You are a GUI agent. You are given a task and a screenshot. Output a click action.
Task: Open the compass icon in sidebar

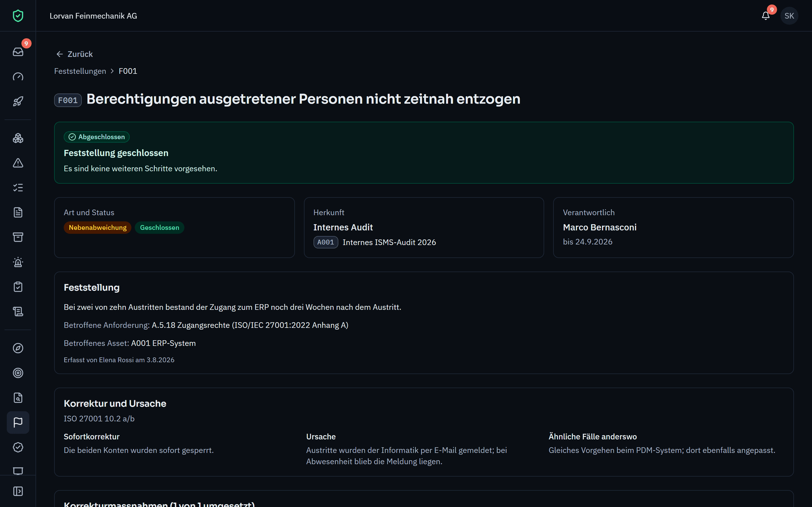(x=18, y=348)
